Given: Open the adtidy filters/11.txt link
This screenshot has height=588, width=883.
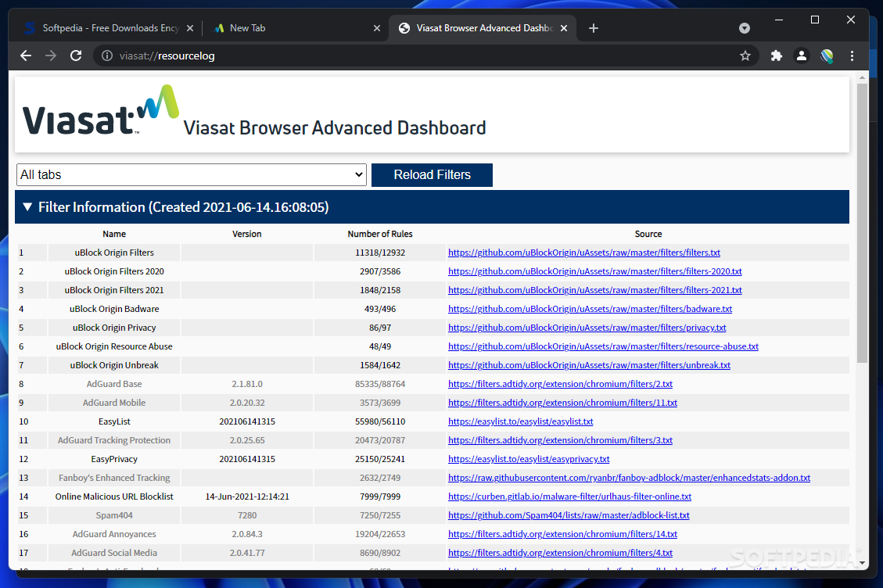Looking at the screenshot, I should 562,403.
